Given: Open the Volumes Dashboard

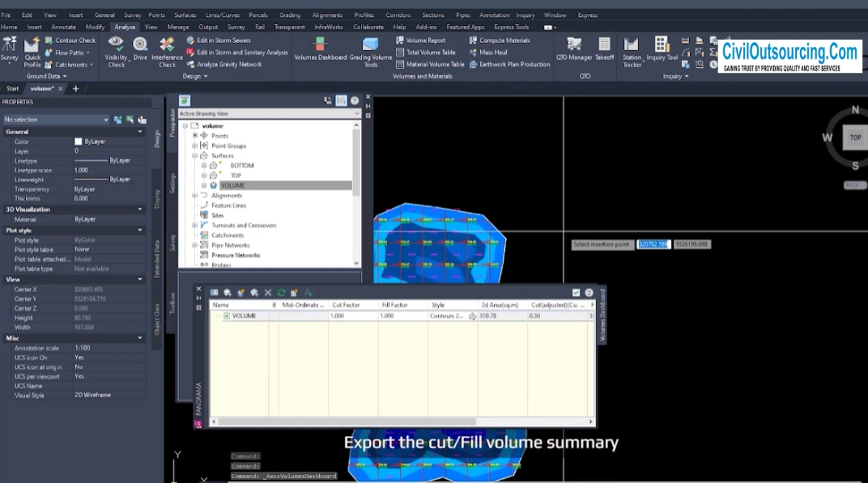Looking at the screenshot, I should (320, 49).
